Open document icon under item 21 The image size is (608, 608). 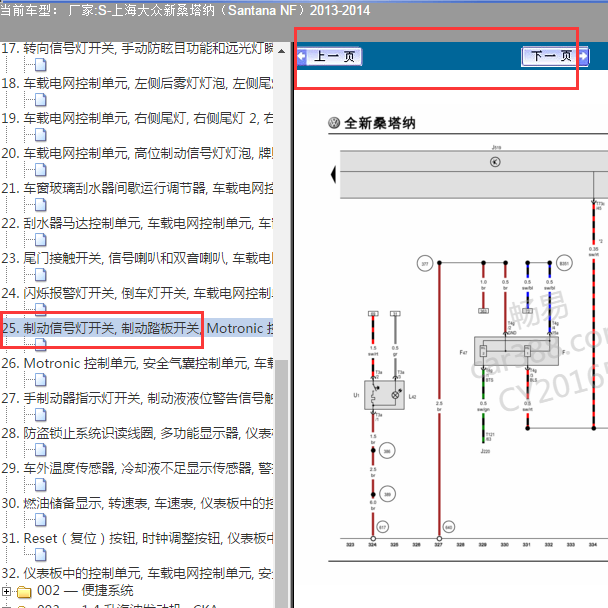[x=40, y=205]
